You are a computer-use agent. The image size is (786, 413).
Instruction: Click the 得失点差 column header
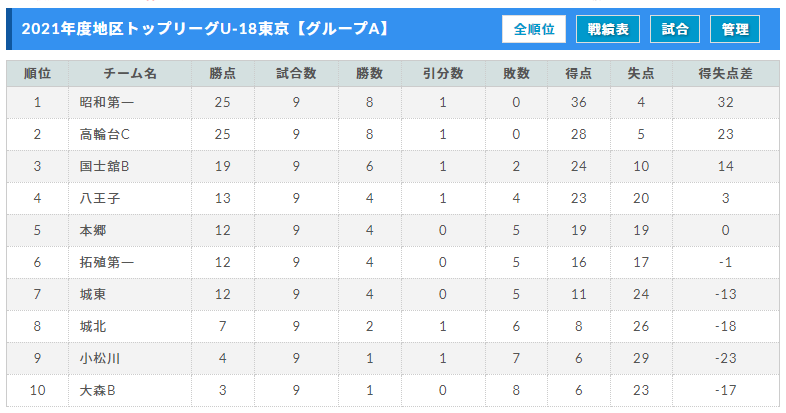coord(725,74)
